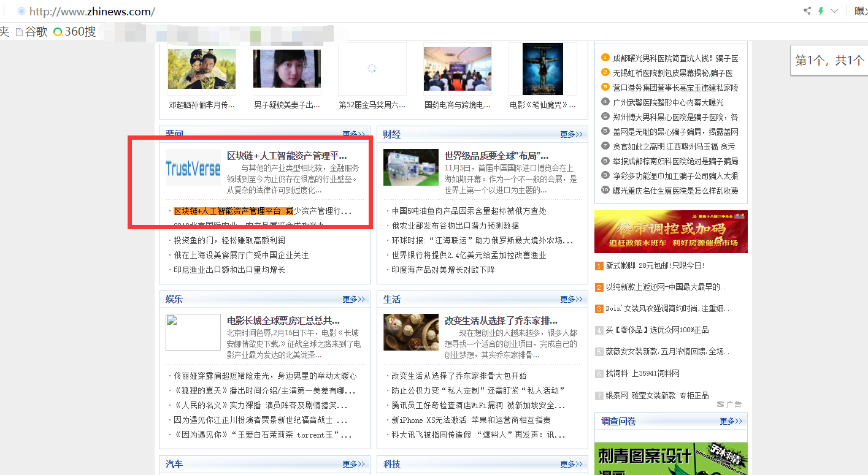Open 俄农业部发布谷物出口潜力预测数据

[455, 226]
